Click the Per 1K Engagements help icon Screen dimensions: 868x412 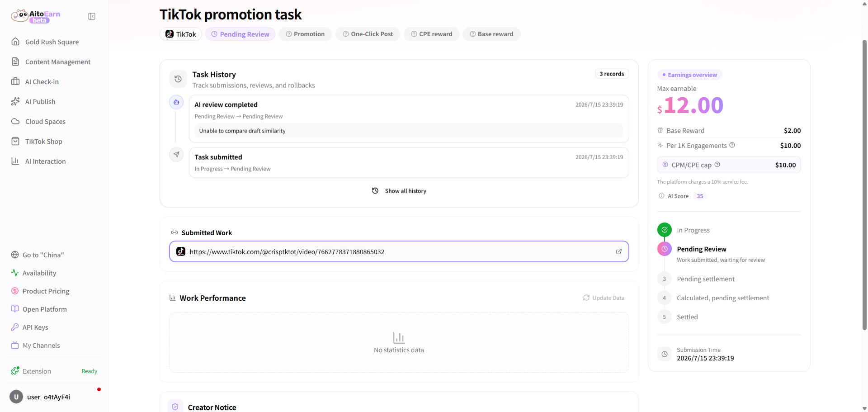(732, 145)
